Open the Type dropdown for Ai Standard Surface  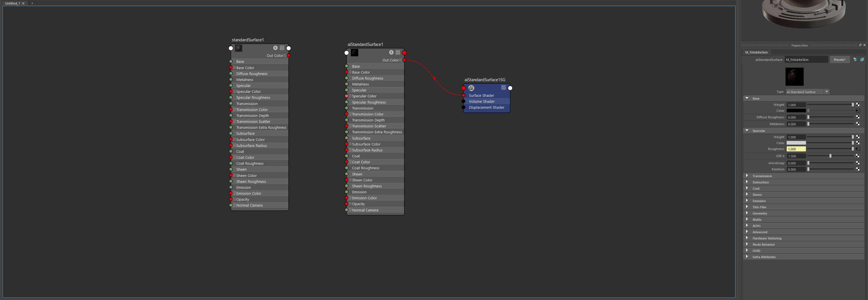coord(827,92)
